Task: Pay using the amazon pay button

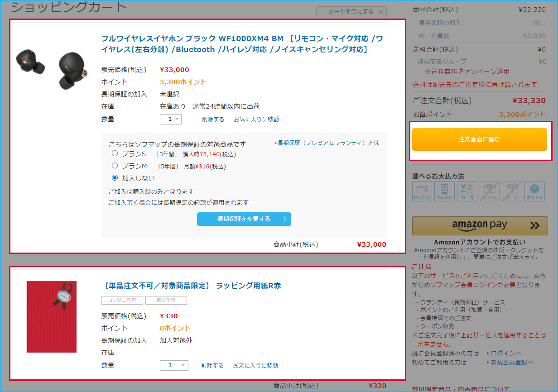Action: point(480,225)
